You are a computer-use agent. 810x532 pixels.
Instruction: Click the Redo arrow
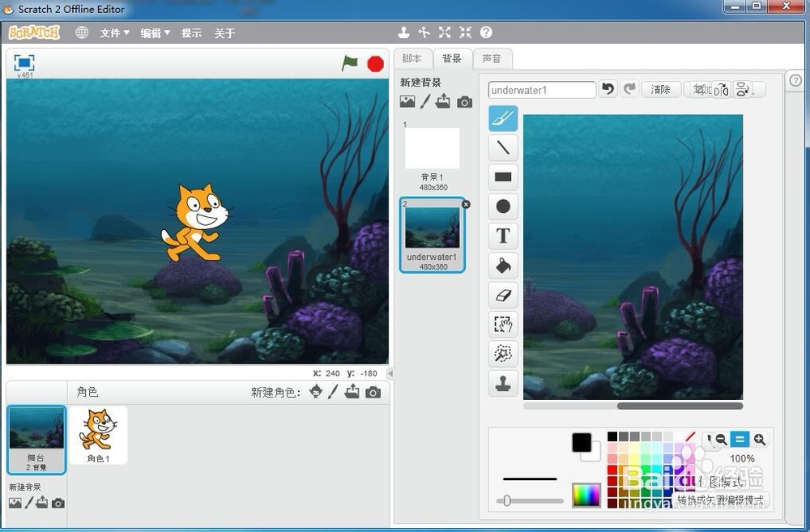coord(629,89)
